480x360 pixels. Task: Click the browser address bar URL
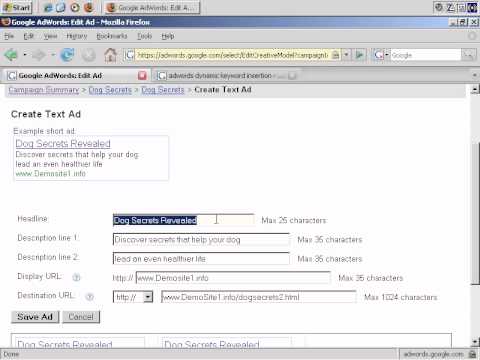coord(233,55)
